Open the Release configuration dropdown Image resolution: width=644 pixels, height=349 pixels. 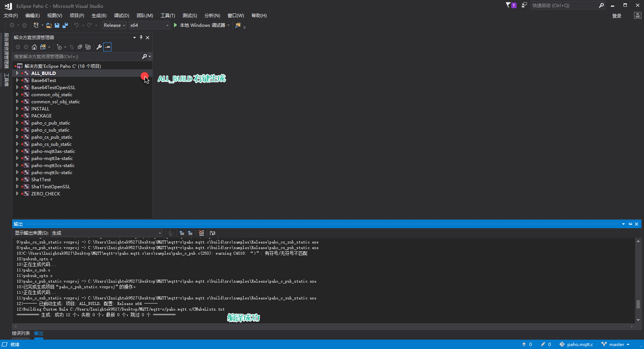click(114, 25)
